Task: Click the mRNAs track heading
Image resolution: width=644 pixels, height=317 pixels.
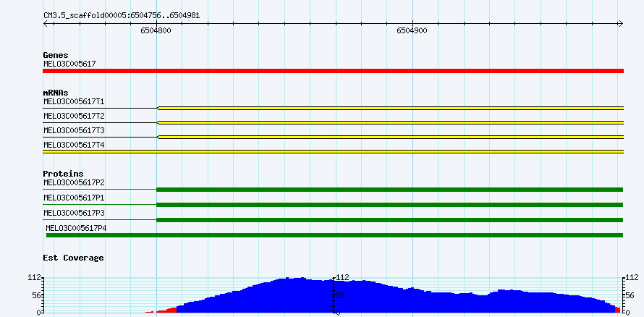Action: (56, 93)
